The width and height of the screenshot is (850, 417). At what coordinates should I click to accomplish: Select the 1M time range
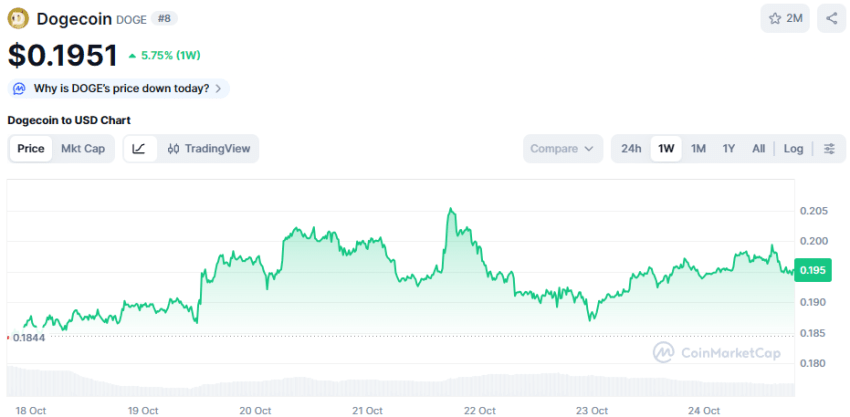(698, 149)
